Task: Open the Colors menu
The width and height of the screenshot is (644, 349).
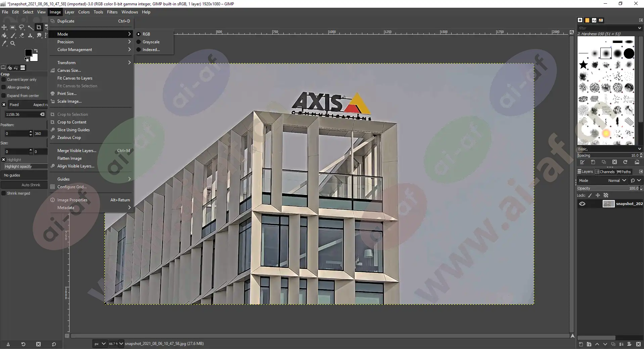Action: click(x=84, y=12)
